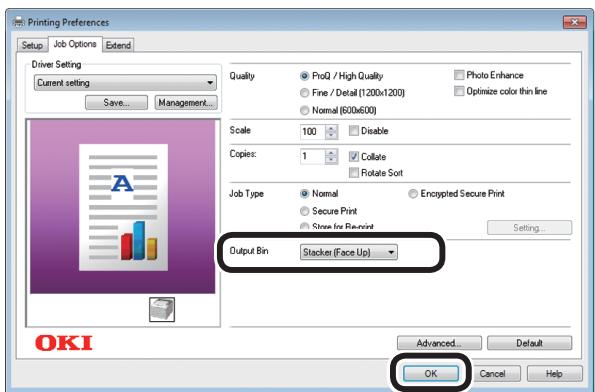
Task: Confirm with the OK button
Action: tap(431, 373)
